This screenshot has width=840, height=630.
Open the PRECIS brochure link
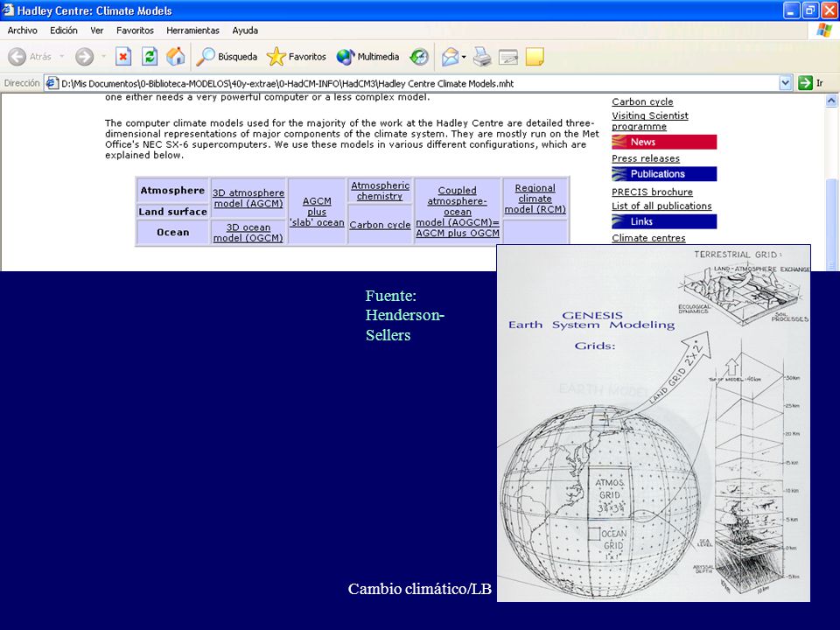click(652, 192)
